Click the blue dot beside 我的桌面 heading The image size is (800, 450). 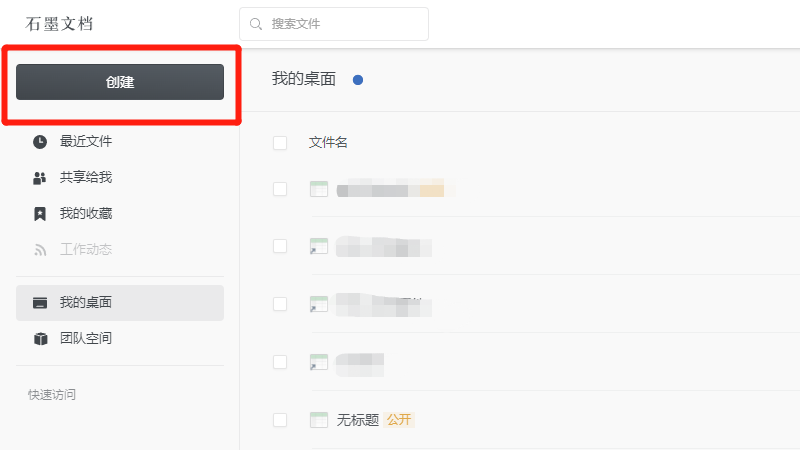tap(358, 80)
